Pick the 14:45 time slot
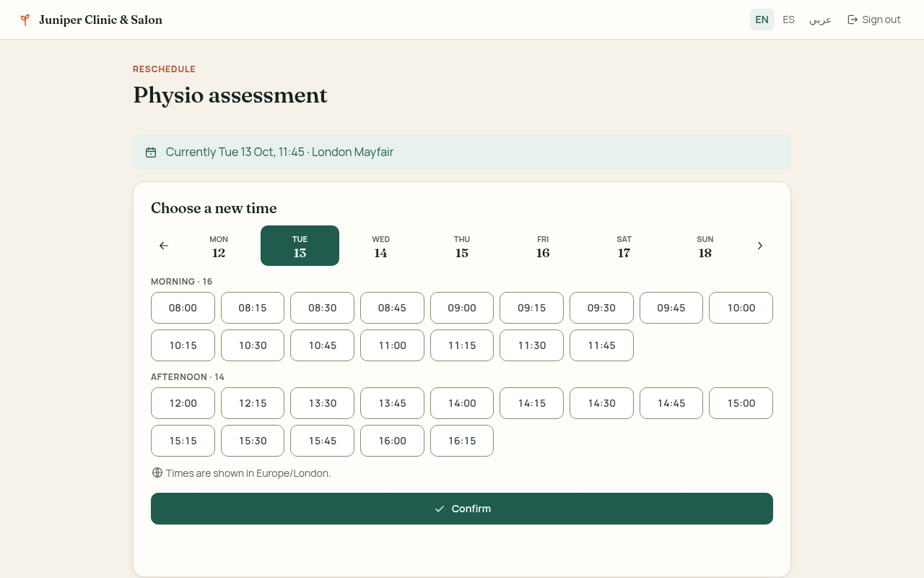Image resolution: width=924 pixels, height=578 pixels. click(671, 403)
